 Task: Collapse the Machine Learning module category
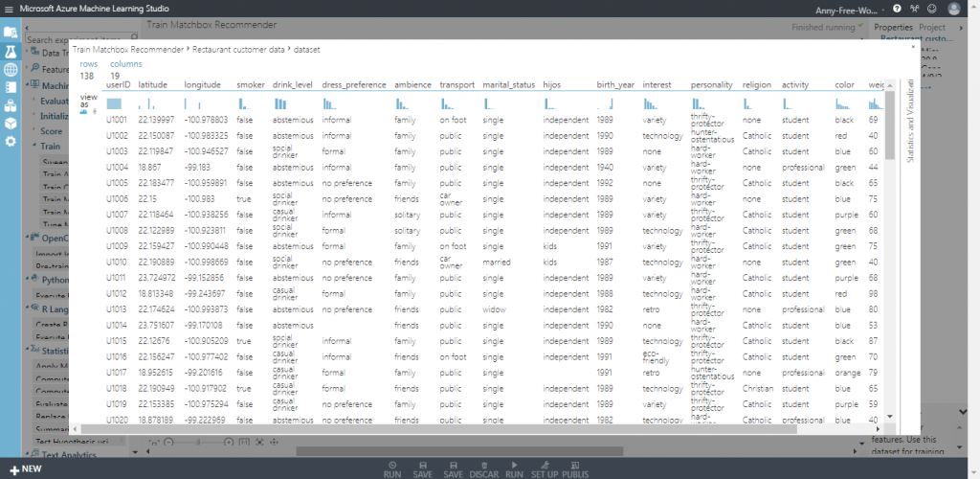[x=26, y=85]
